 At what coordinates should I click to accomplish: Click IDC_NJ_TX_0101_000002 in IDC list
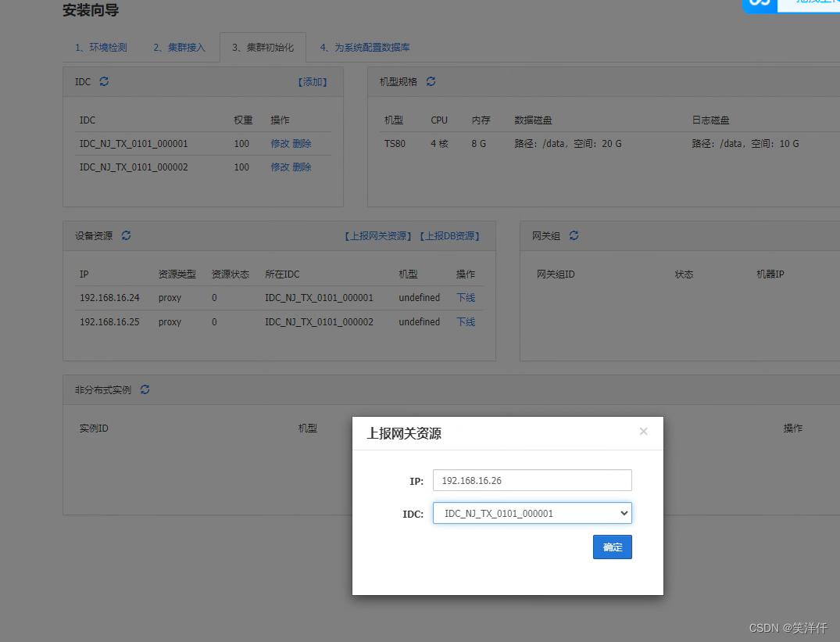(134, 167)
